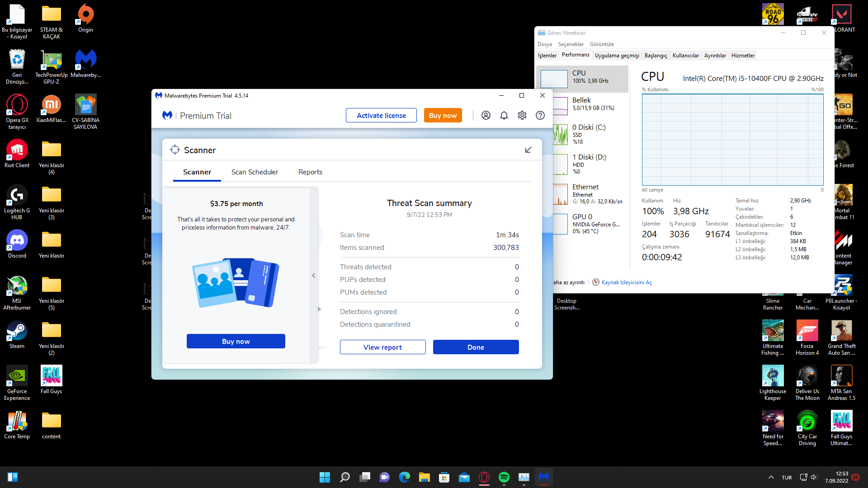This screenshot has width=868, height=488.
Task: Select Riot Client desktop icon
Action: coord(17,154)
